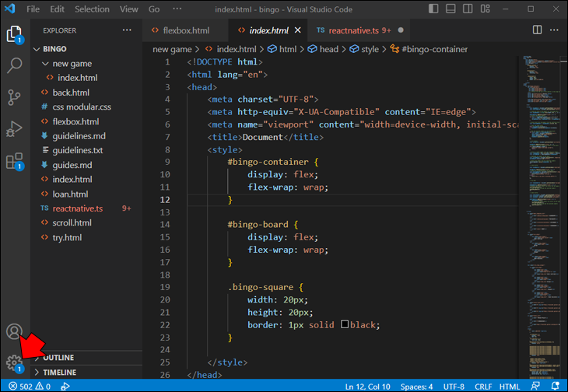The image size is (568, 392).
Task: Show more menus via title bar ellipsis
Action: pos(177,9)
